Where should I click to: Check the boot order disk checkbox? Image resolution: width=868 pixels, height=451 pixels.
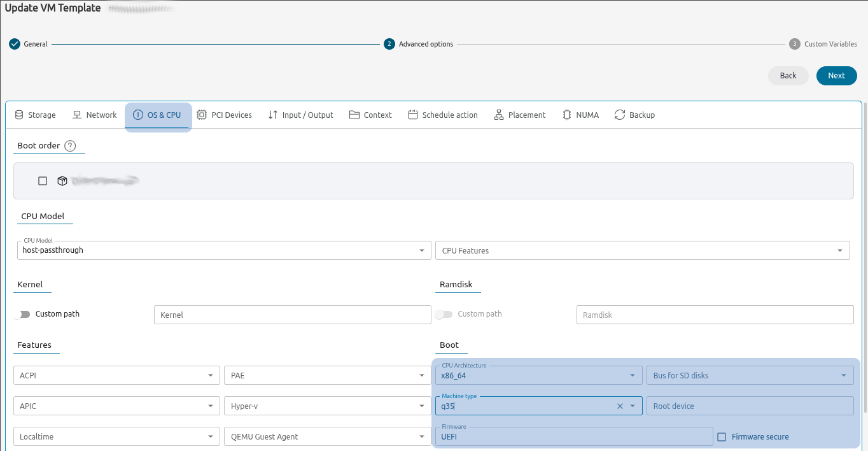pos(43,181)
